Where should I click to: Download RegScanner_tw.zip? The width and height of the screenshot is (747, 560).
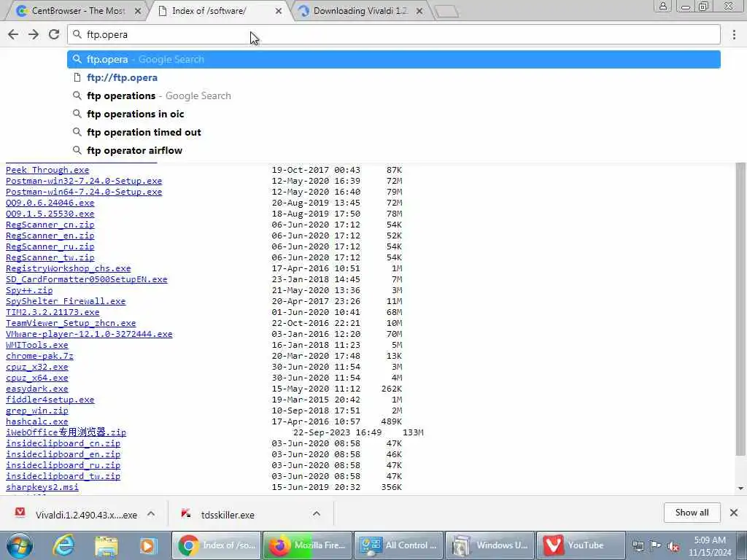[x=50, y=257]
